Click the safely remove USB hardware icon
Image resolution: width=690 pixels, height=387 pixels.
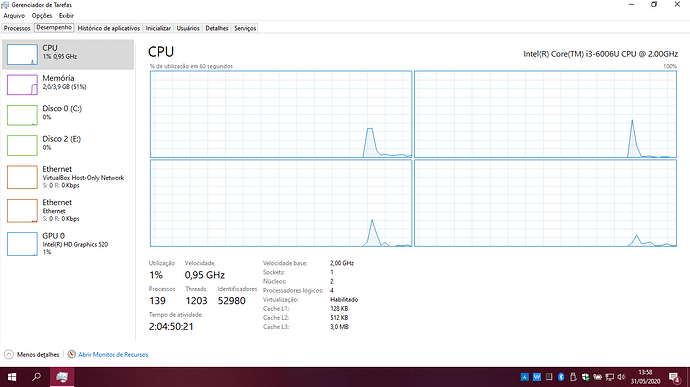[x=573, y=377]
